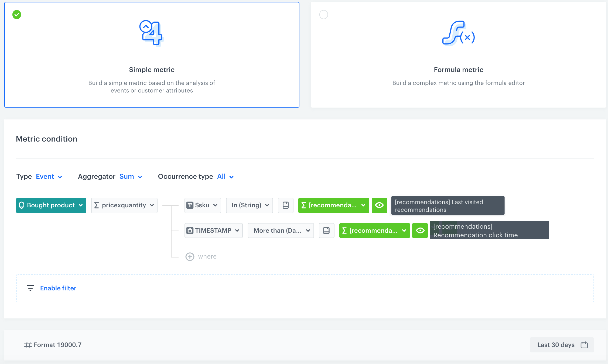The width and height of the screenshot is (608, 364).
Task: Open the Bought product event menu
Action: tap(51, 205)
